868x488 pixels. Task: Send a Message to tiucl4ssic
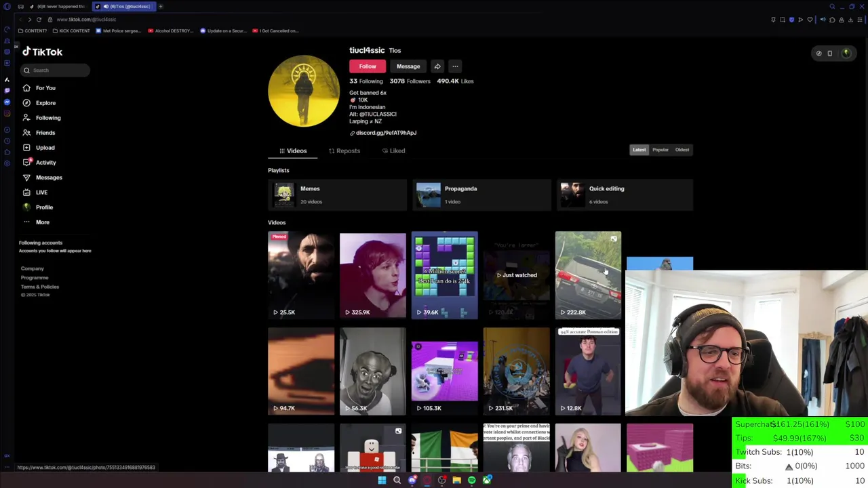point(408,66)
